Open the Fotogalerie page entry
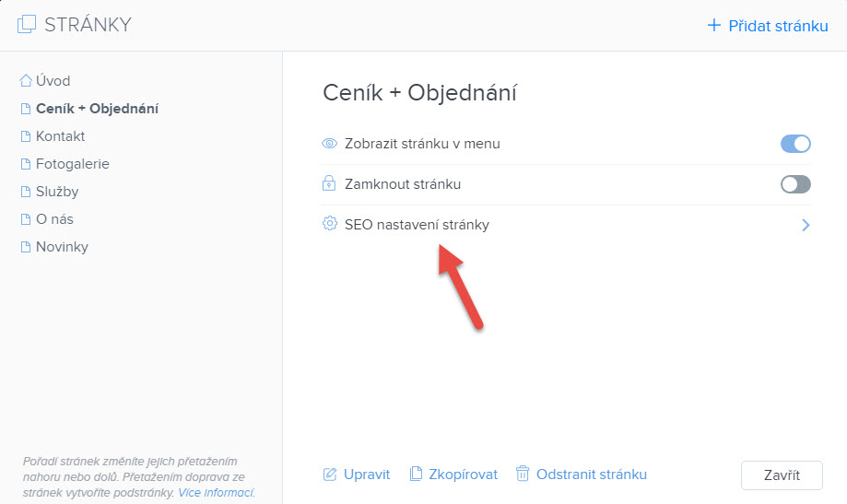The image size is (847, 504). tap(73, 164)
